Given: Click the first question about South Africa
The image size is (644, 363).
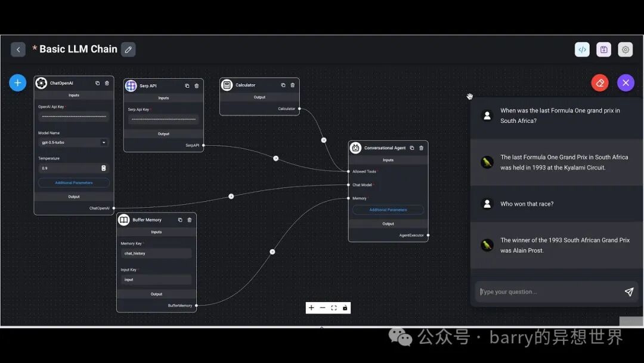Looking at the screenshot, I should pyautogui.click(x=560, y=115).
